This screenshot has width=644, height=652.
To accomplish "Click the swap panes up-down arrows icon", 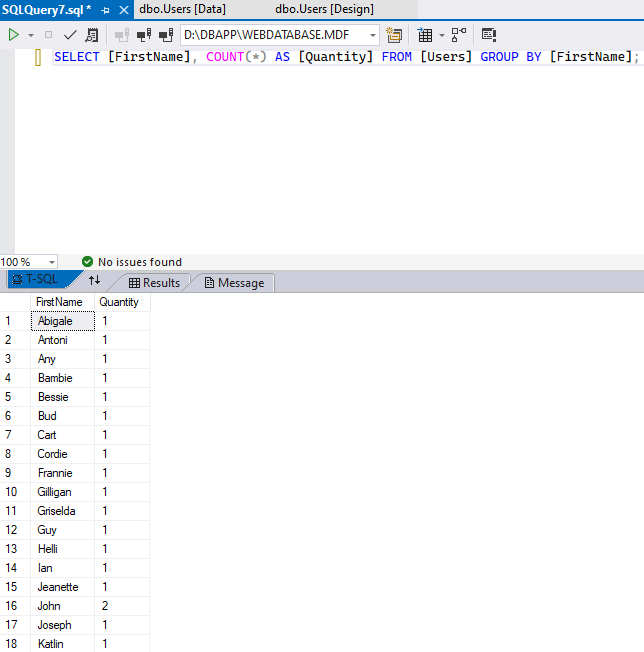I will click(94, 280).
